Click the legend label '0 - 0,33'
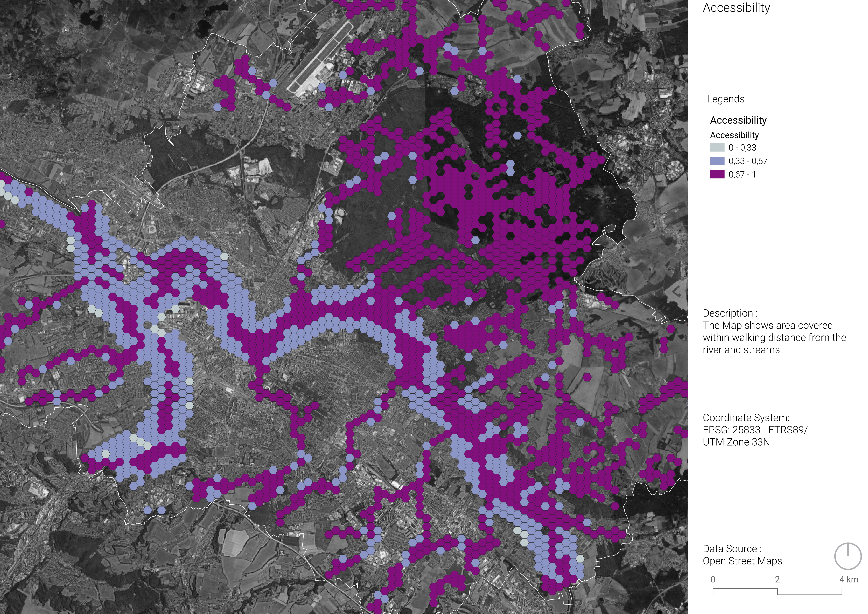Viewport: 868px width, 614px height. click(743, 148)
